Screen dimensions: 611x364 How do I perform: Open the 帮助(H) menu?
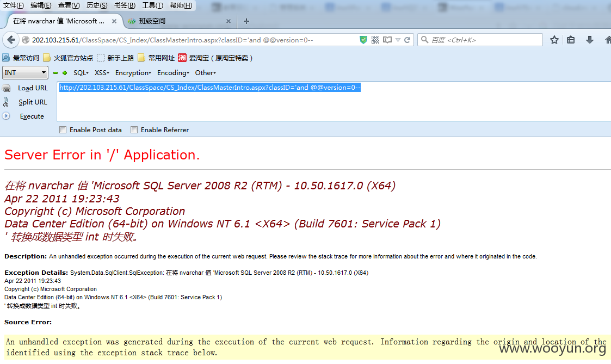(x=181, y=5)
